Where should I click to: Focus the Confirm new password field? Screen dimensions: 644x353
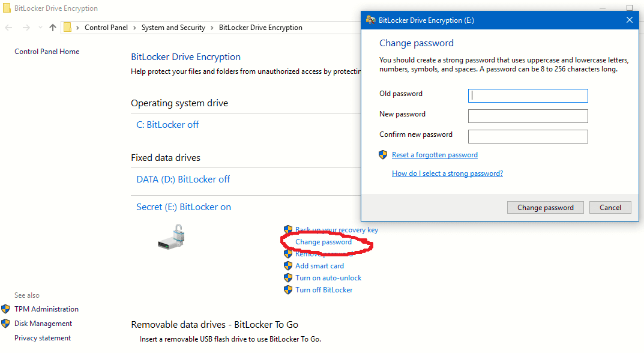[528, 136]
